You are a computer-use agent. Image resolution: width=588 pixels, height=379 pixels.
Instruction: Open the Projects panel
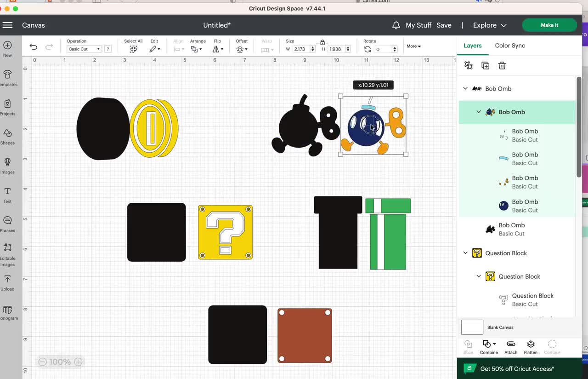pyautogui.click(x=8, y=107)
